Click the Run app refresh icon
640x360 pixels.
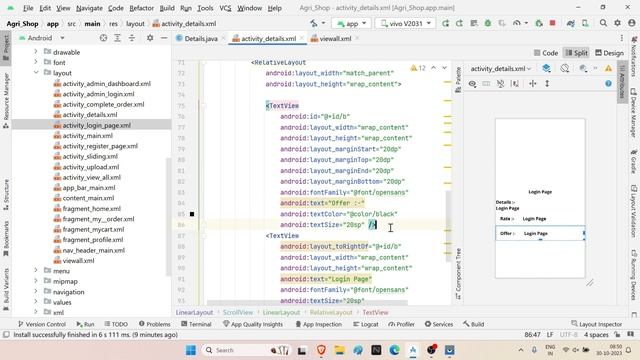point(445,24)
